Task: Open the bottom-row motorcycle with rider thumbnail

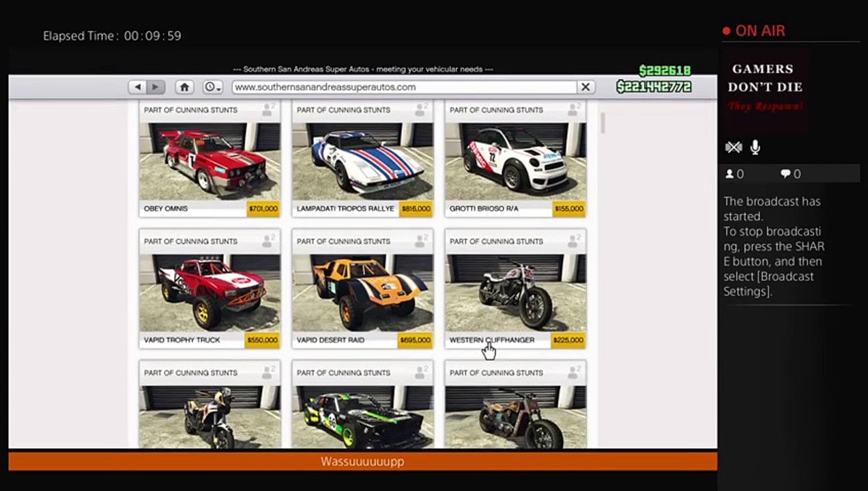Action: pos(209,417)
